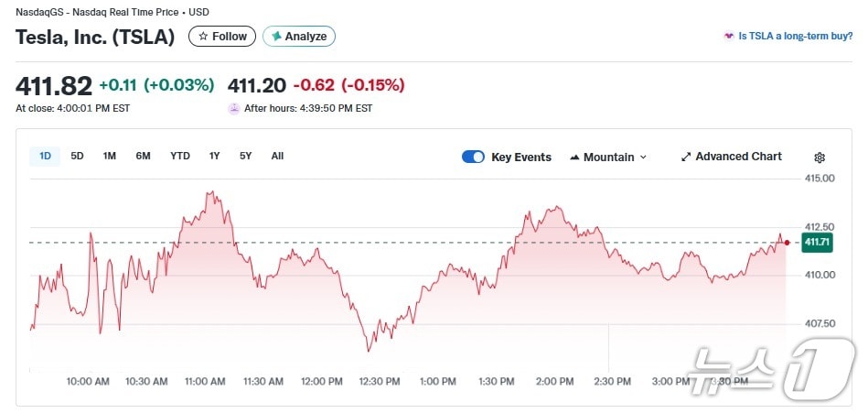Toggle the Key Events switch
Viewport: 868px width, 413px height.
click(473, 157)
